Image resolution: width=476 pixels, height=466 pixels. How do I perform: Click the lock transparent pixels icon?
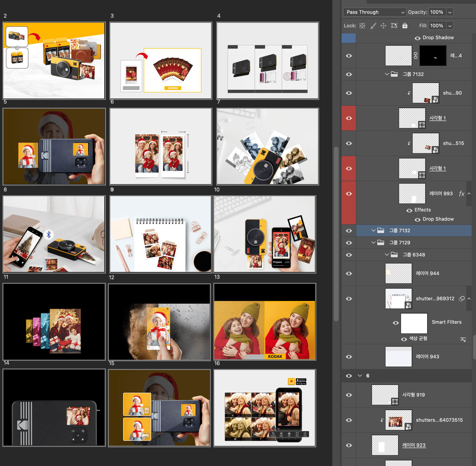point(362,26)
